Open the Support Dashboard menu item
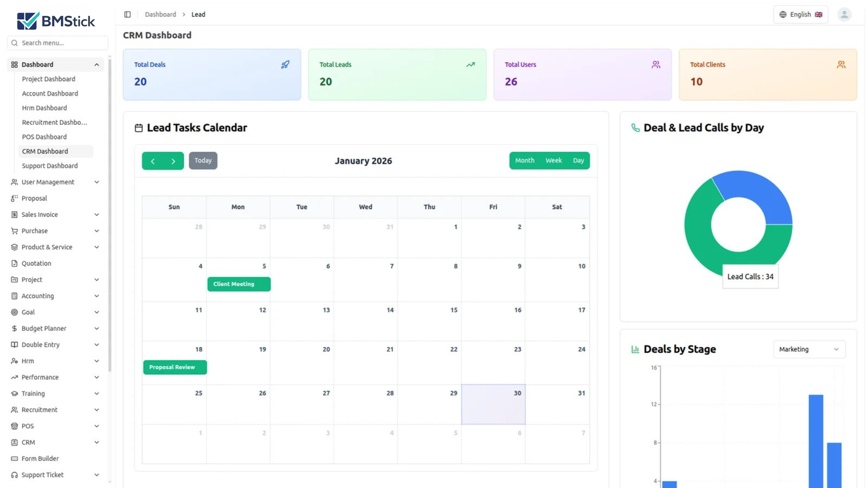Image resolution: width=868 pixels, height=488 pixels. pyautogui.click(x=49, y=165)
